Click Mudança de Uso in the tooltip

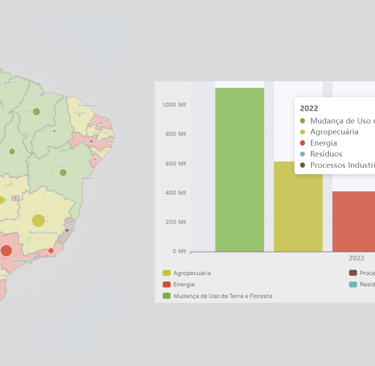[342, 121]
